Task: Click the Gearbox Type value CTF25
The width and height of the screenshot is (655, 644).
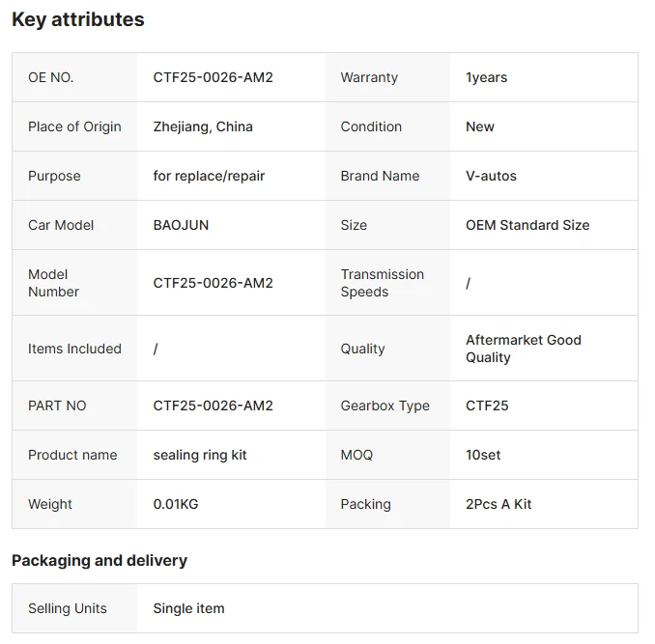Action: [487, 406]
